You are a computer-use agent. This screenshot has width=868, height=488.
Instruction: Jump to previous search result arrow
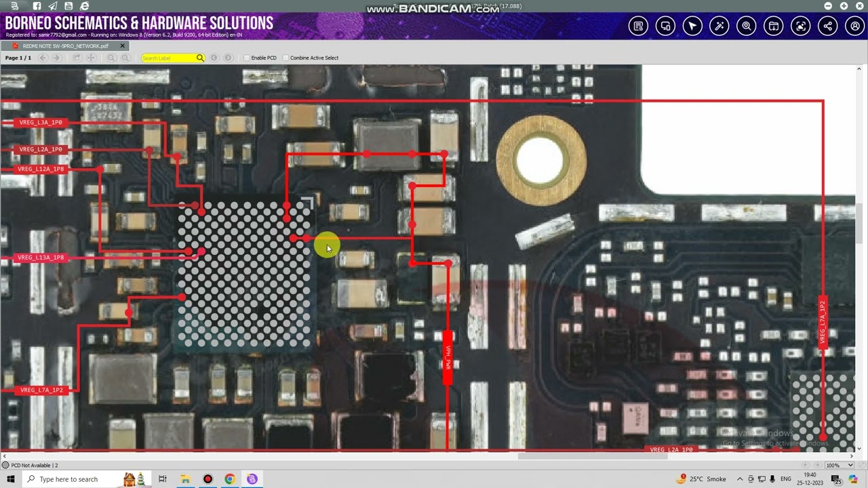point(214,58)
